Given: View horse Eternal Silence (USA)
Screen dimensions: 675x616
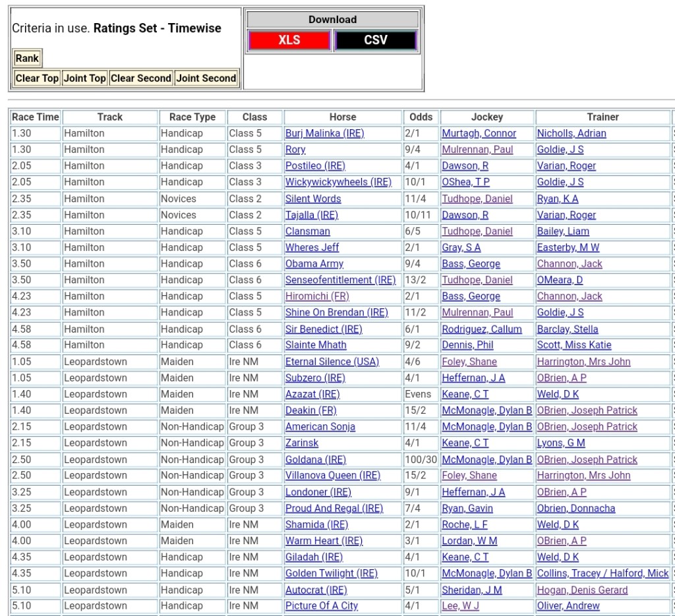Looking at the screenshot, I should point(332,362).
